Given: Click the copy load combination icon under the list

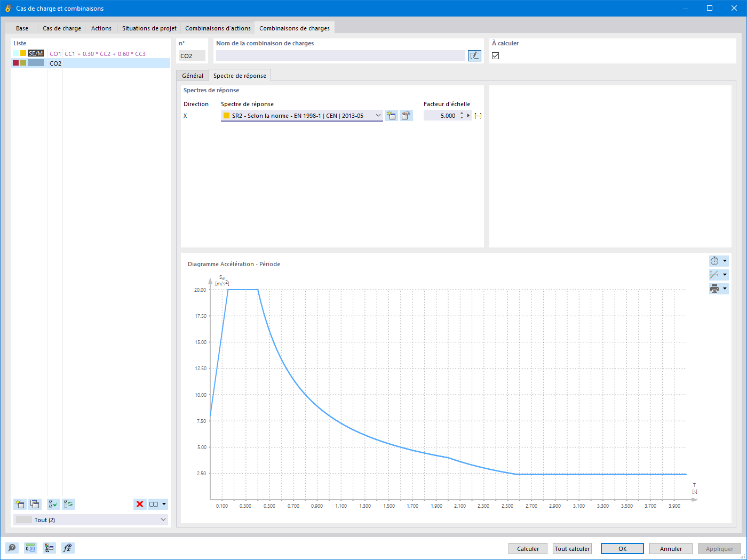Looking at the screenshot, I should click(35, 504).
